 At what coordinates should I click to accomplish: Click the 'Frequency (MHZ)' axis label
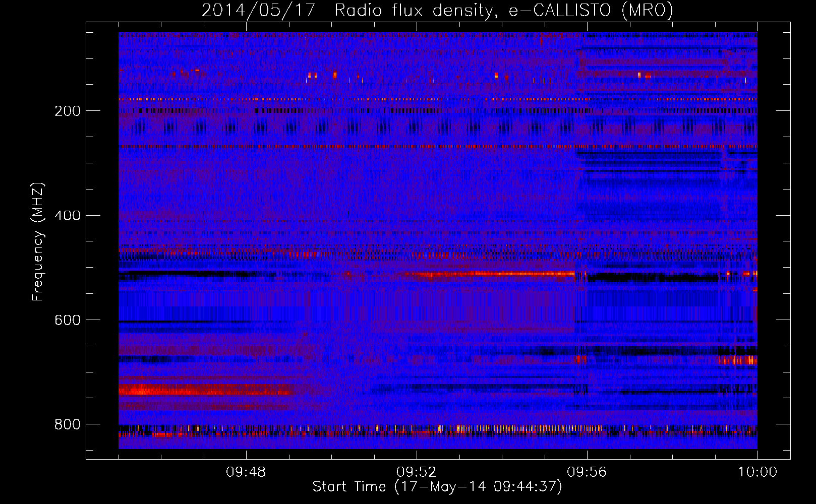tap(38, 242)
